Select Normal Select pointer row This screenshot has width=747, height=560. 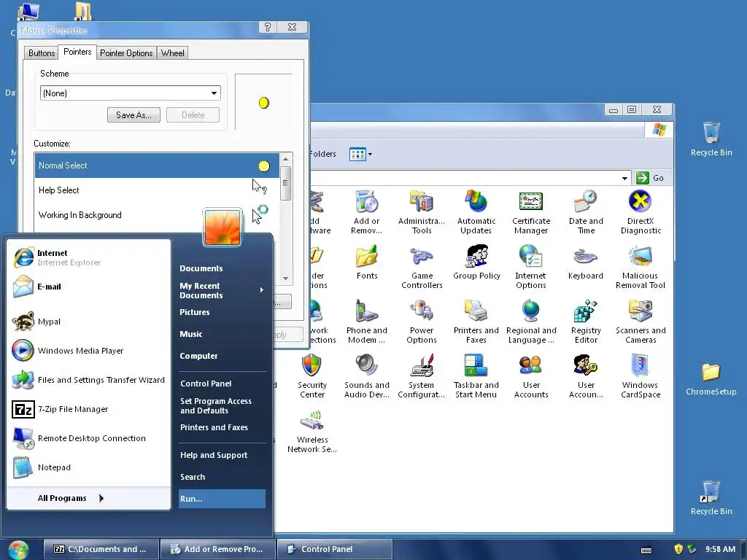pyautogui.click(x=157, y=166)
